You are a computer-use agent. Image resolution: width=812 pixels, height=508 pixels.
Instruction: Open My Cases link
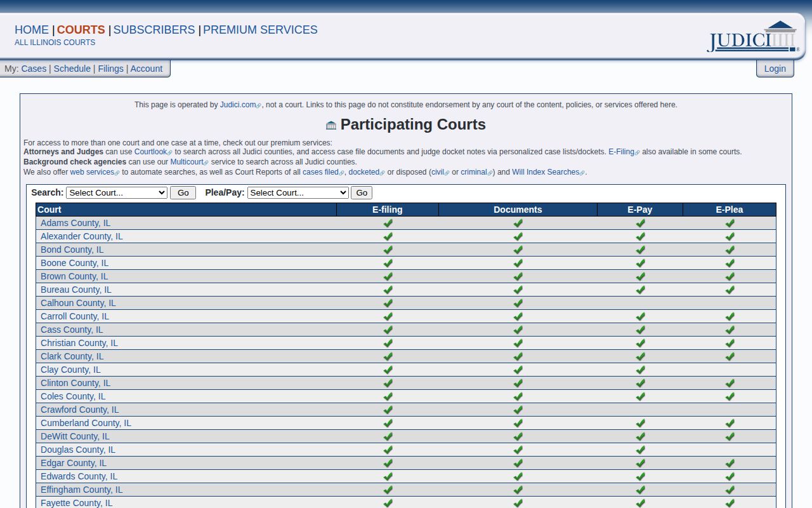(34, 69)
